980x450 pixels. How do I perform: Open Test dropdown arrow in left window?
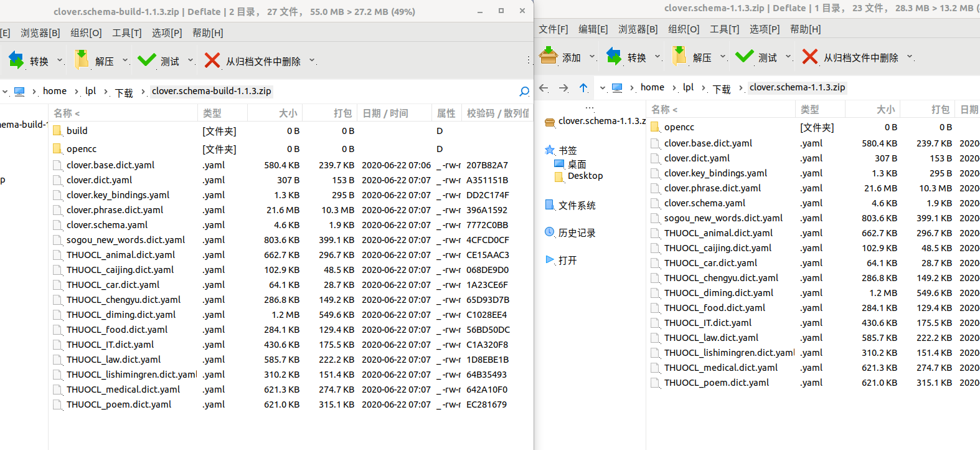[191, 61]
